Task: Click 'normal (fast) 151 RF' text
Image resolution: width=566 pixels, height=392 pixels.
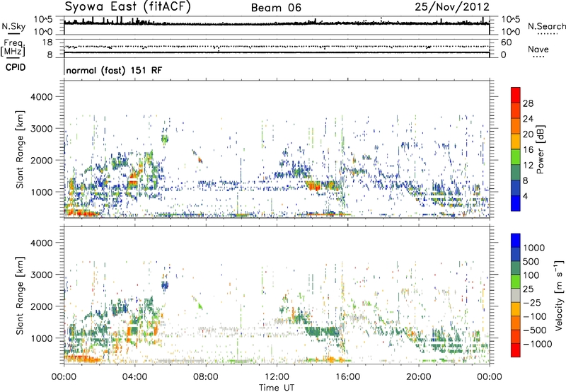Action: 114,70
